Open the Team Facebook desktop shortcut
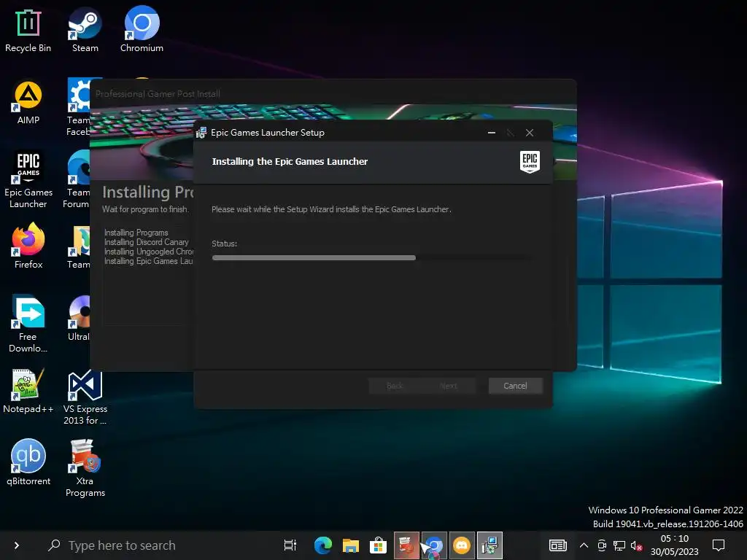The height and width of the screenshot is (560, 747). point(79,107)
